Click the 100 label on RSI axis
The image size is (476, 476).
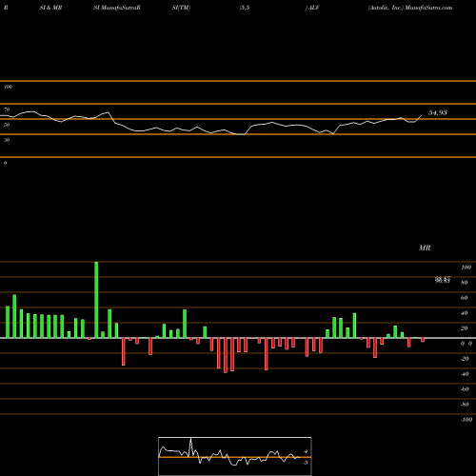pos(8,87)
